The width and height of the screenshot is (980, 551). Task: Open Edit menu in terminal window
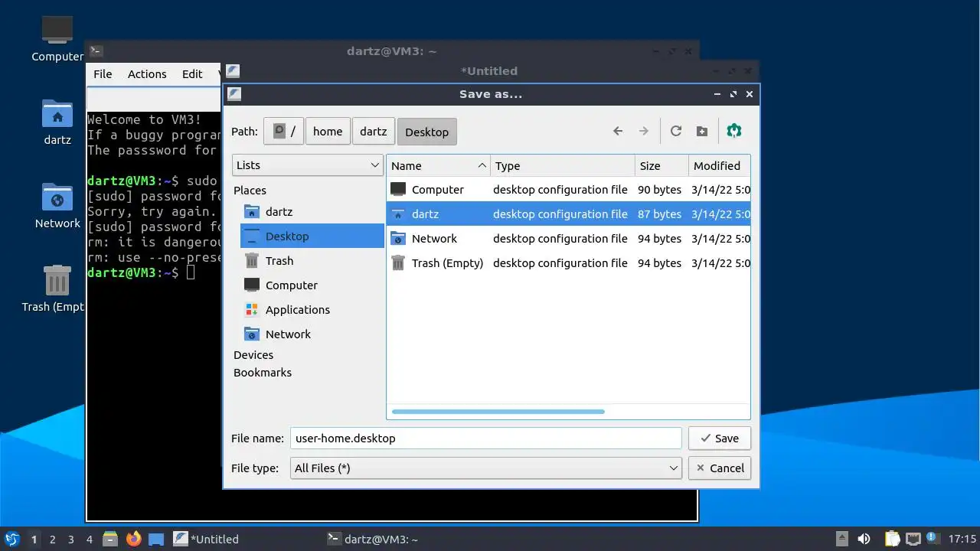click(x=192, y=73)
